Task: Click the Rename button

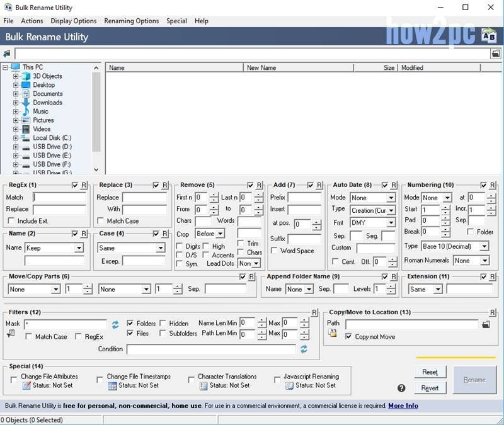Action: (x=475, y=380)
